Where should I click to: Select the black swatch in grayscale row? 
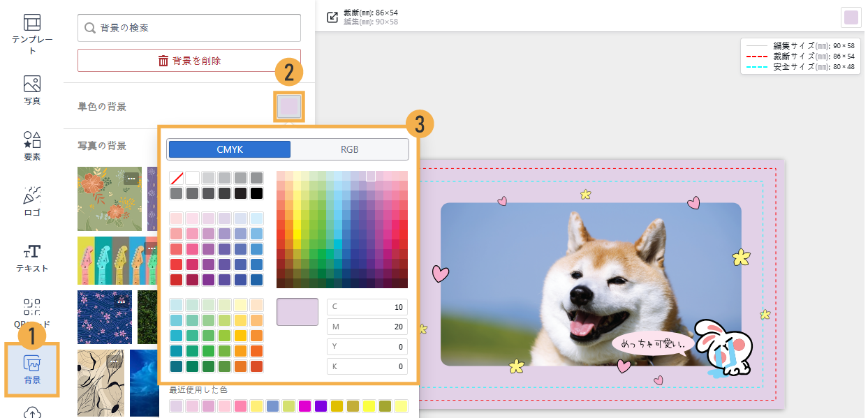tap(256, 193)
